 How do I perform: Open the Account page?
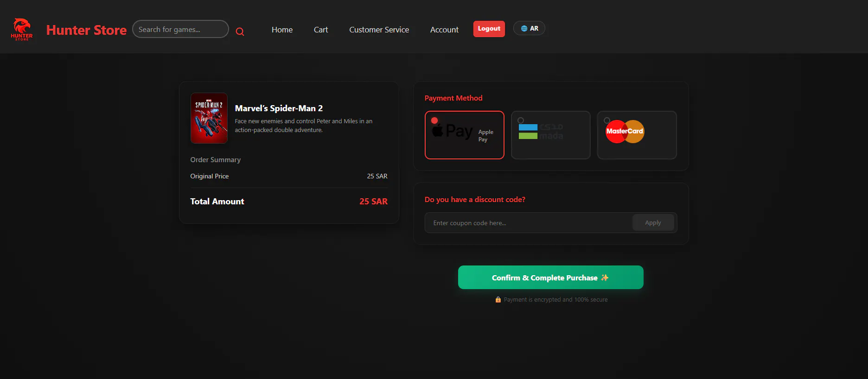[444, 30]
